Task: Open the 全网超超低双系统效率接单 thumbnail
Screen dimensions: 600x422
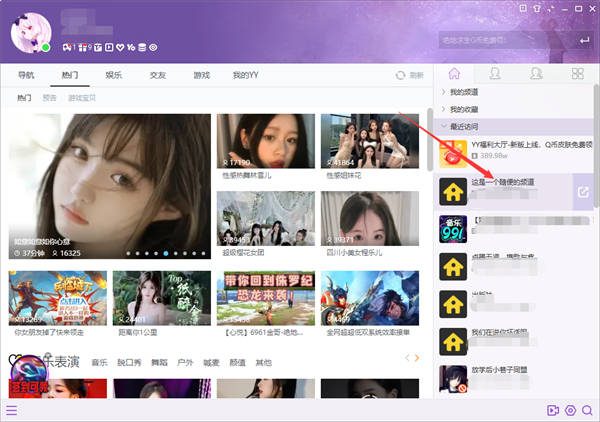Action: pyautogui.click(x=370, y=298)
